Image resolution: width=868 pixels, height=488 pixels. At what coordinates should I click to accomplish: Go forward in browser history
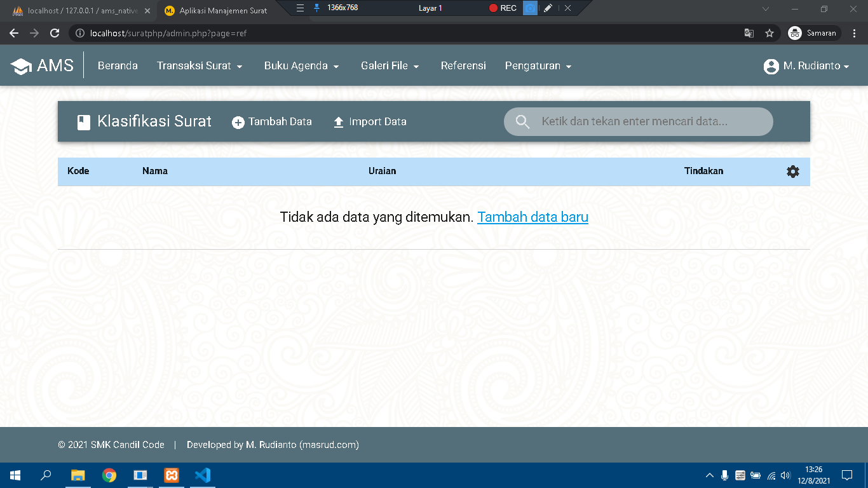click(34, 33)
